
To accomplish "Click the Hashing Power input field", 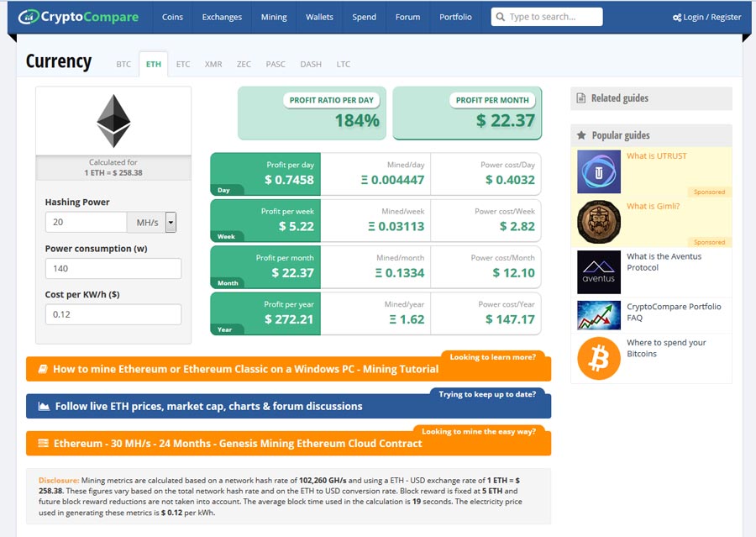I will click(x=86, y=223).
